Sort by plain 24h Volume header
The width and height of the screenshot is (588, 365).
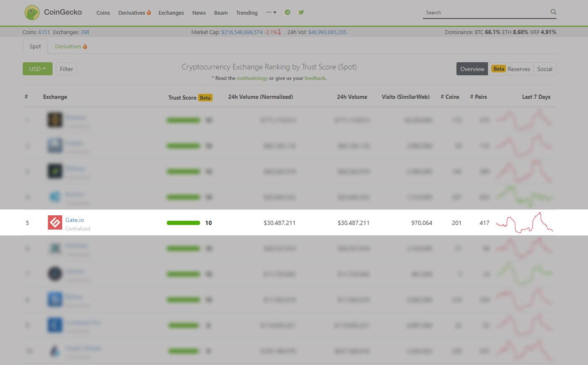[352, 97]
